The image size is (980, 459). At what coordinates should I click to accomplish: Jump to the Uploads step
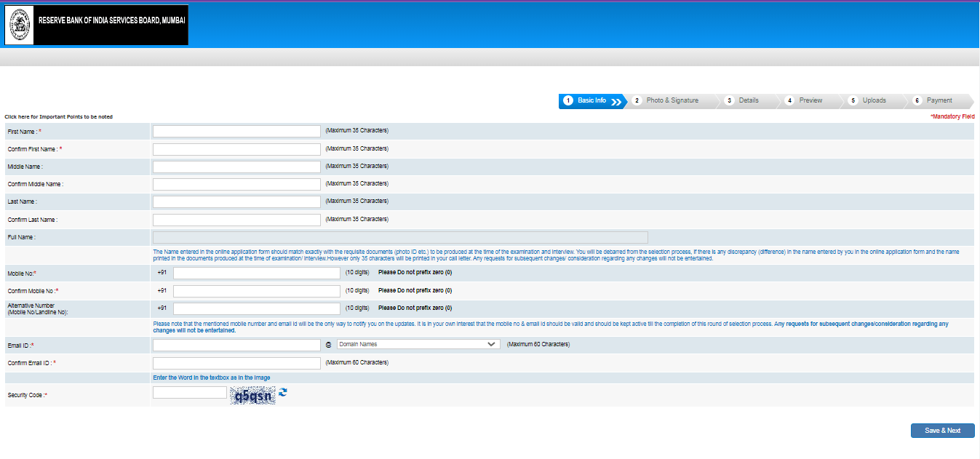point(874,100)
